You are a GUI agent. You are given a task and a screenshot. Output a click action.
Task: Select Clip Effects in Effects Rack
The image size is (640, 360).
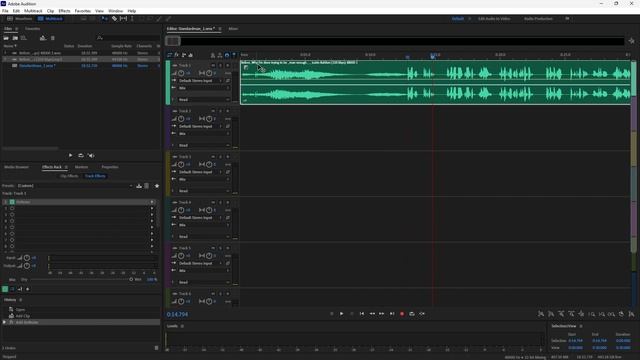click(x=69, y=176)
